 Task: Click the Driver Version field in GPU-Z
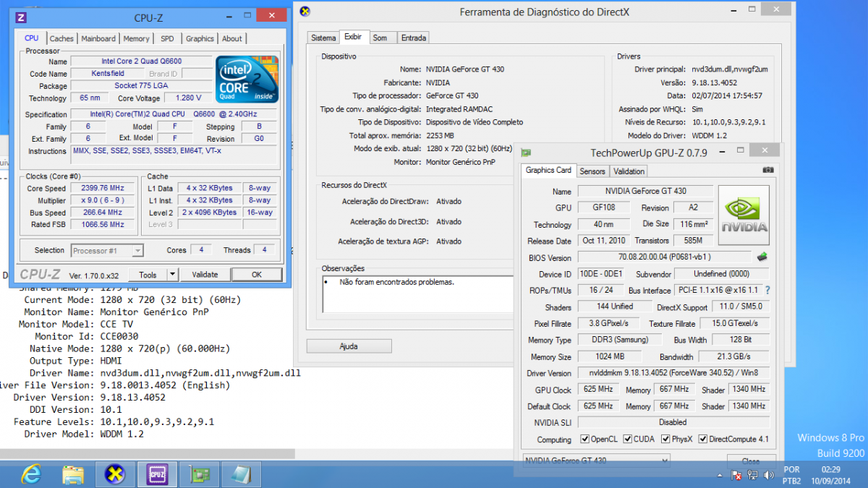tap(673, 373)
